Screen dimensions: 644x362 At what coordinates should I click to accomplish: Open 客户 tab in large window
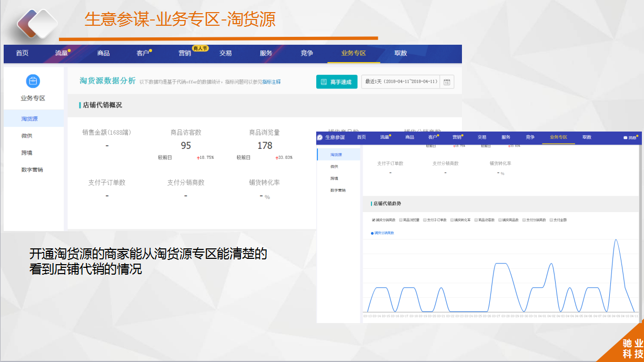[143, 53]
